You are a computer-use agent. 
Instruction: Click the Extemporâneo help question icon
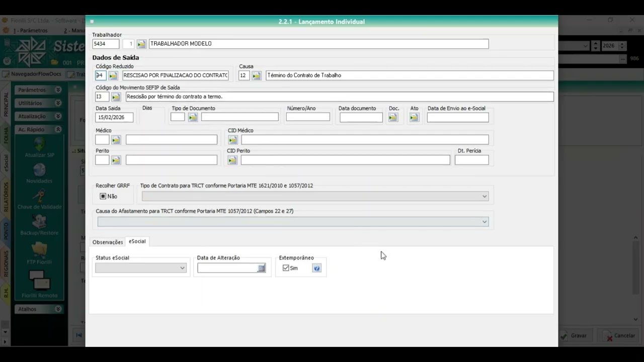(x=316, y=268)
